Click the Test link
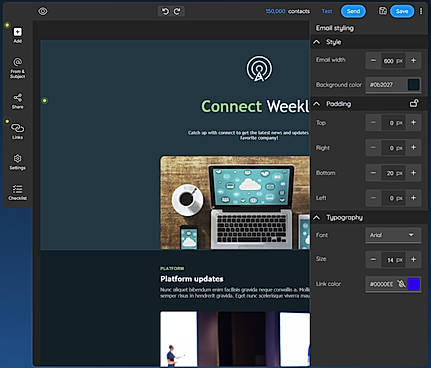Viewport: 431px width, 368px height. click(327, 11)
